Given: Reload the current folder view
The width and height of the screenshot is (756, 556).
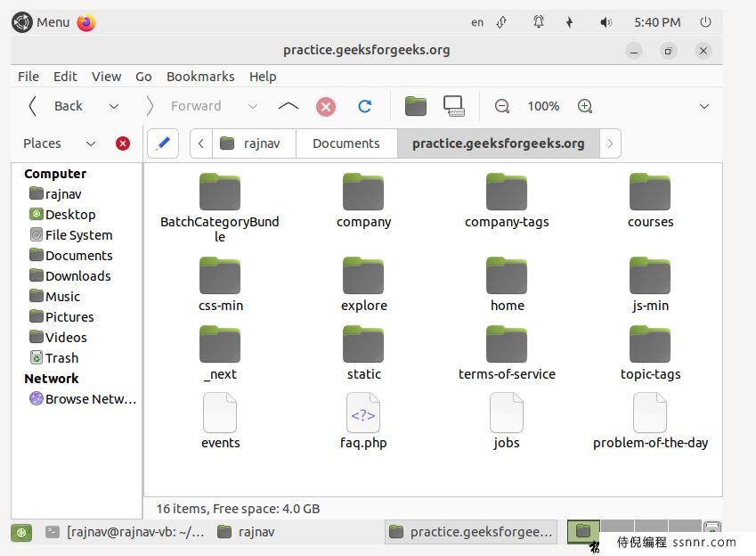Looking at the screenshot, I should tap(365, 106).
